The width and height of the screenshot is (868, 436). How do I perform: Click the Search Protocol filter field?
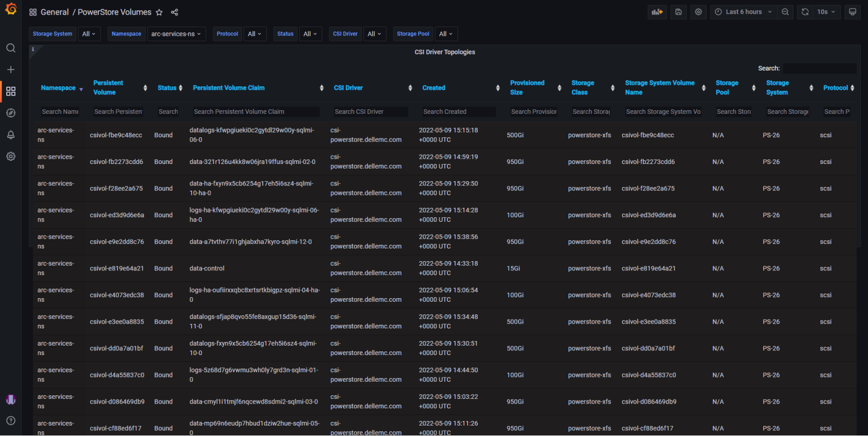coord(837,112)
